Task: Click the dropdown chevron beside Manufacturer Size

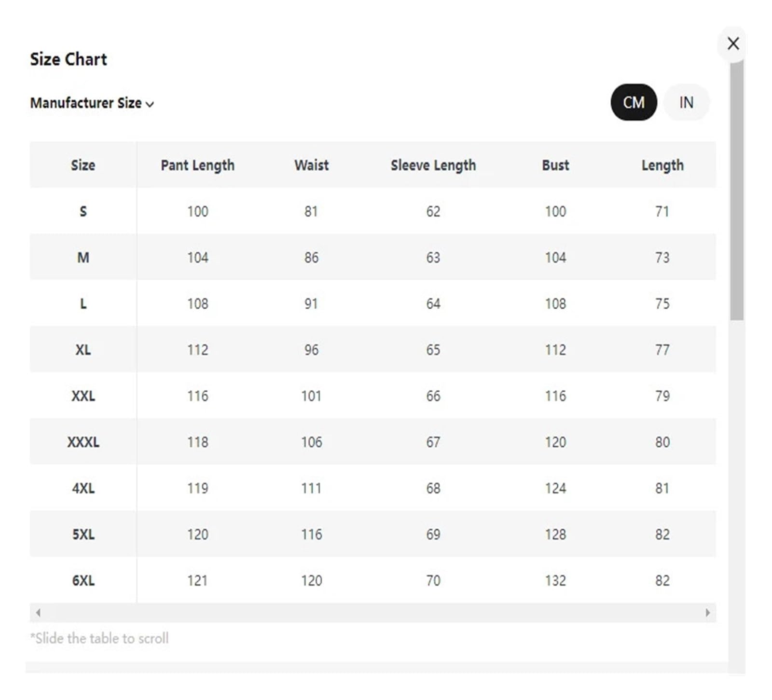Action: 150,104
